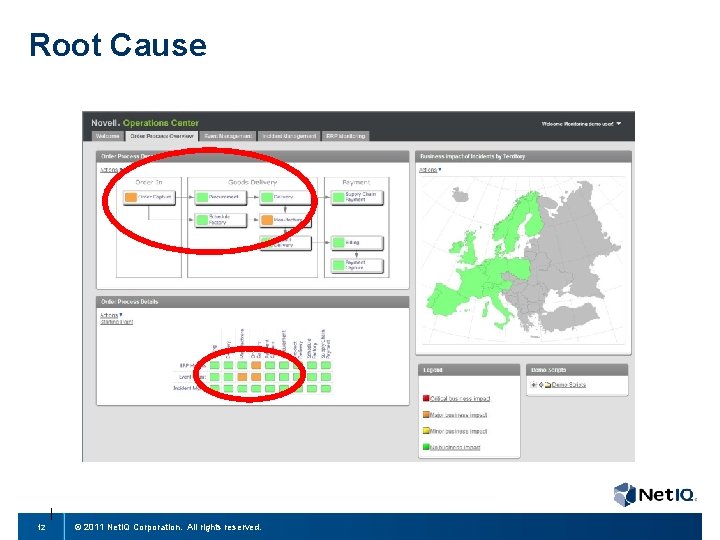720x540 pixels.
Task: Click the green No impact color swatch
Action: tap(426, 447)
